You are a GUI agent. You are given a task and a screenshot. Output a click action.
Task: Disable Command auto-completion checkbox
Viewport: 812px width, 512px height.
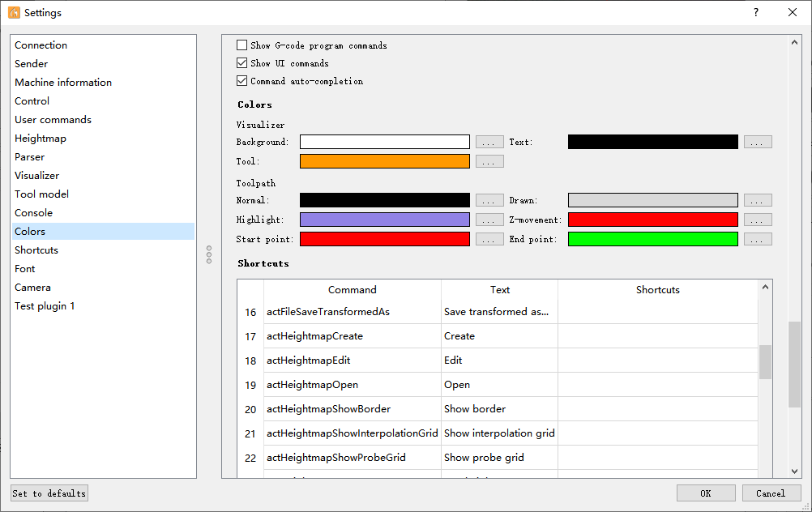pos(242,81)
